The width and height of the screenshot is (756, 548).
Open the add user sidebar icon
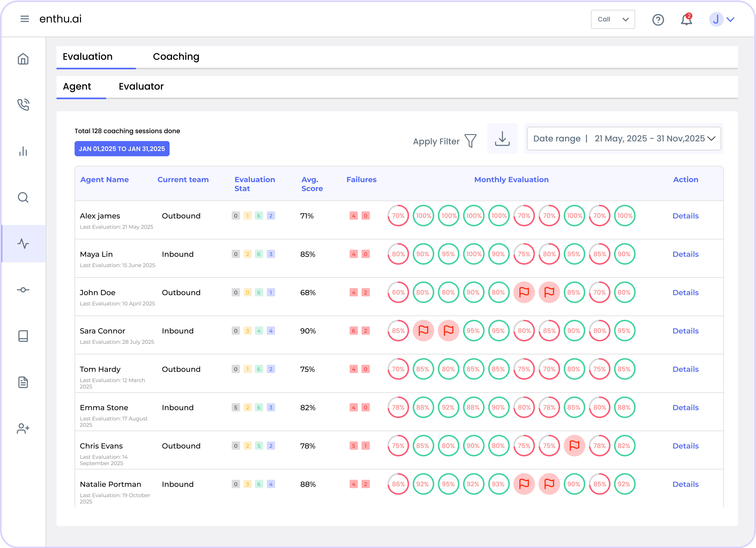pyautogui.click(x=23, y=428)
